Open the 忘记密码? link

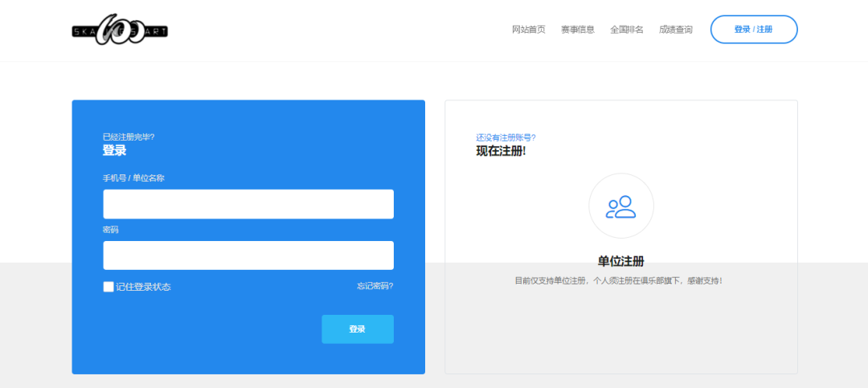(x=375, y=286)
